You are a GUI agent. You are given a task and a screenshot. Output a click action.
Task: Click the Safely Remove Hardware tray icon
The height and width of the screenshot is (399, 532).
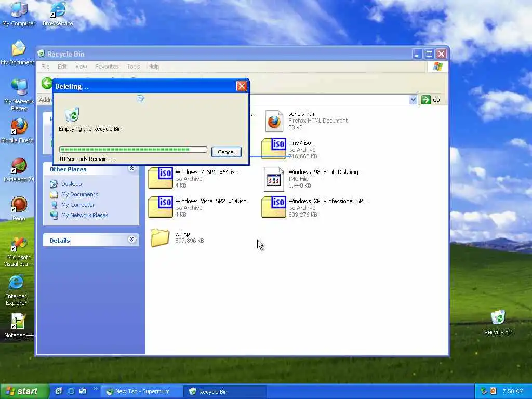484,391
